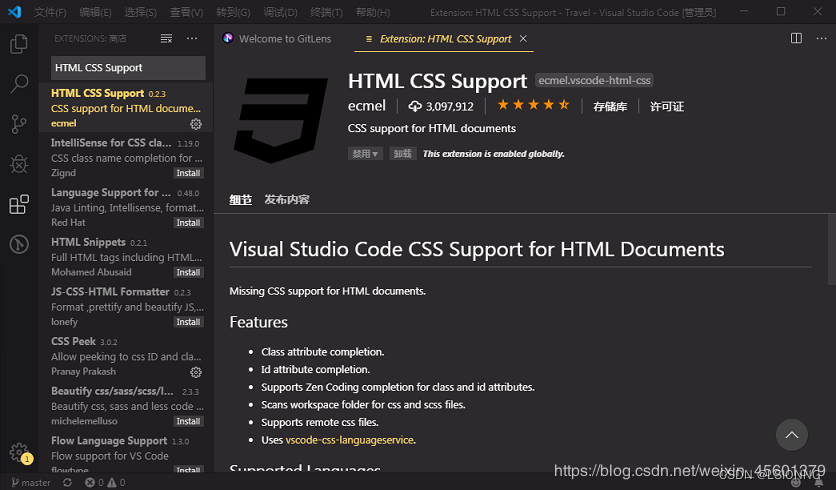Select Flow Language Support extension entry
Screen dimensions: 836x490
126,454
